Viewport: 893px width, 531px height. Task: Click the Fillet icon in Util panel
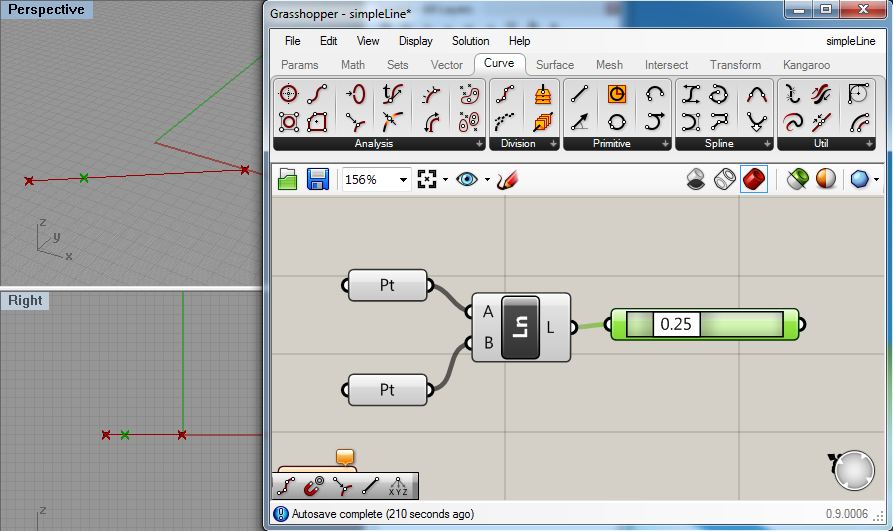858,94
